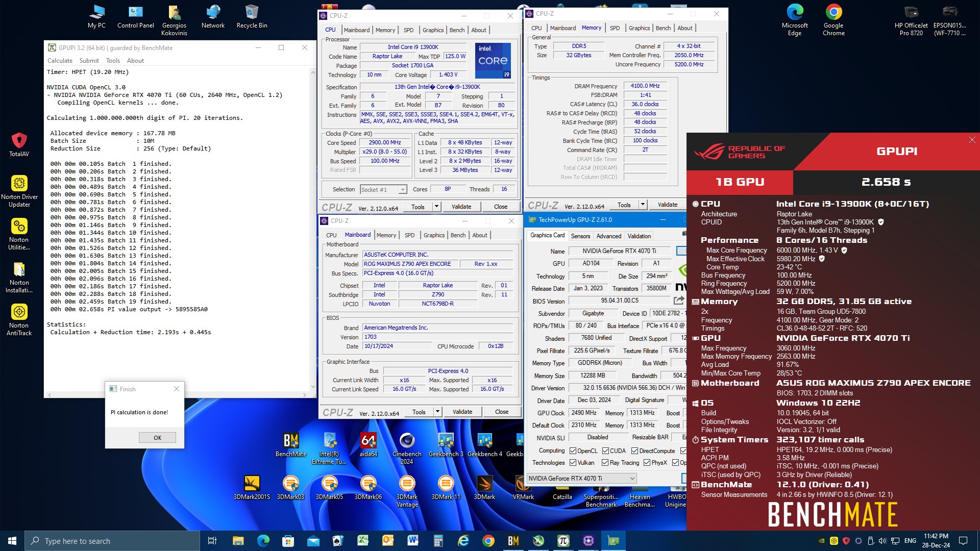This screenshot has width=980, height=551.
Task: Expand Tools dropdown arrow in CPU-Z Mainboard window
Action: point(437,412)
